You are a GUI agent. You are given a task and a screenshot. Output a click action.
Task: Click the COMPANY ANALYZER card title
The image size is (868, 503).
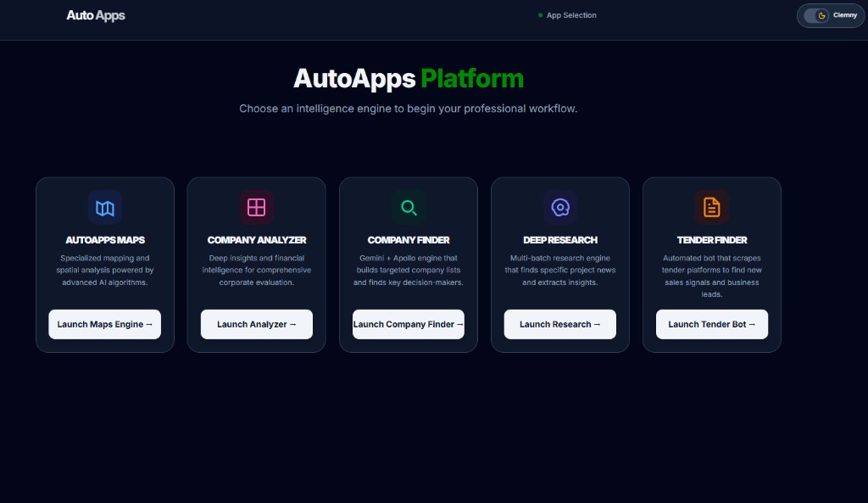click(x=256, y=240)
